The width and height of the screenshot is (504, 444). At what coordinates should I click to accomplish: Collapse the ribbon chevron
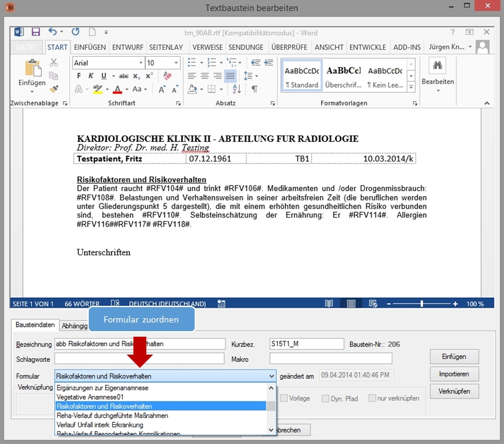point(487,103)
